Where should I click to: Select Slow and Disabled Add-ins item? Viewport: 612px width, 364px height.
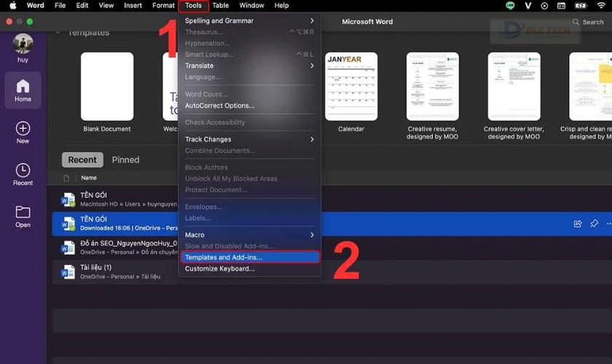click(x=250, y=246)
